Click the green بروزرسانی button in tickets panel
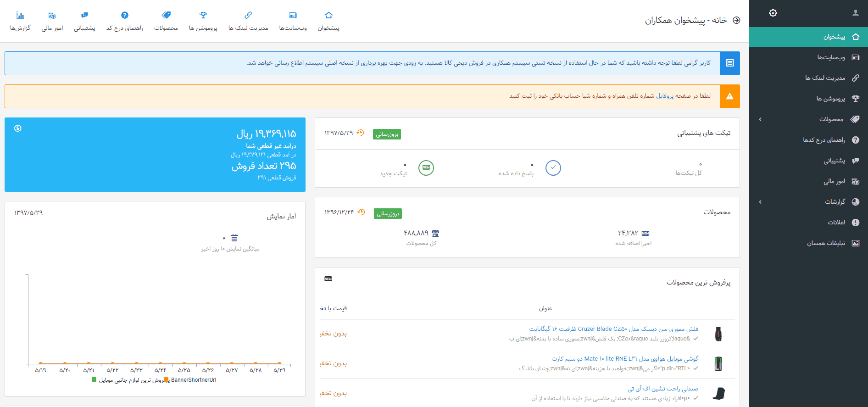This screenshot has width=868, height=407. (387, 134)
